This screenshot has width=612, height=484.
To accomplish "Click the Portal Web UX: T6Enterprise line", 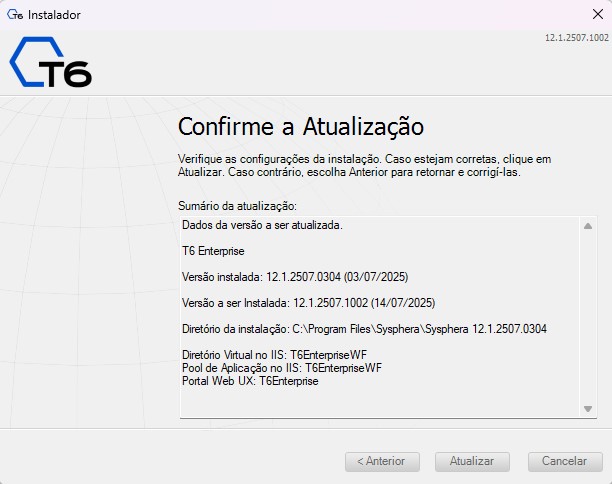I will pyautogui.click(x=250, y=381).
